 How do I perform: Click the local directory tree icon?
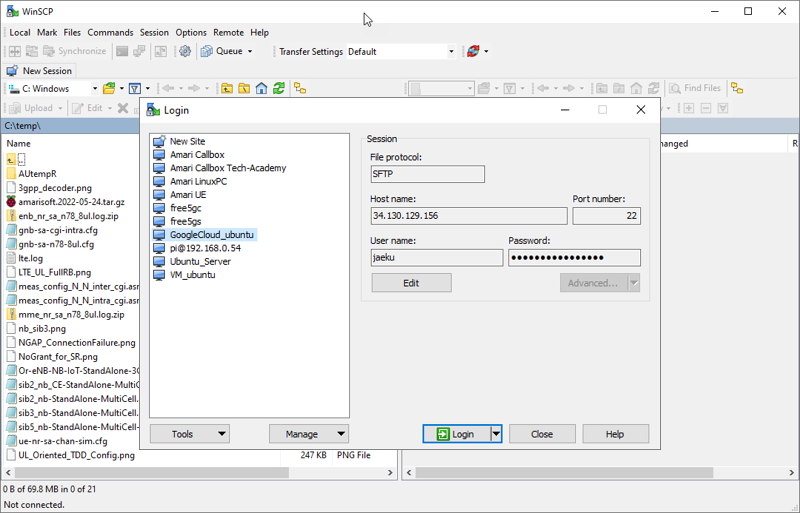[300, 88]
